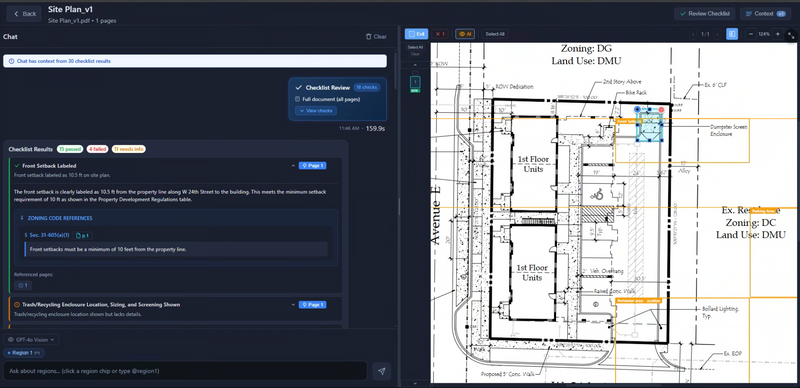This screenshot has width=800, height=388.
Task: Go to next page arrow
Action: pyautogui.click(x=717, y=34)
